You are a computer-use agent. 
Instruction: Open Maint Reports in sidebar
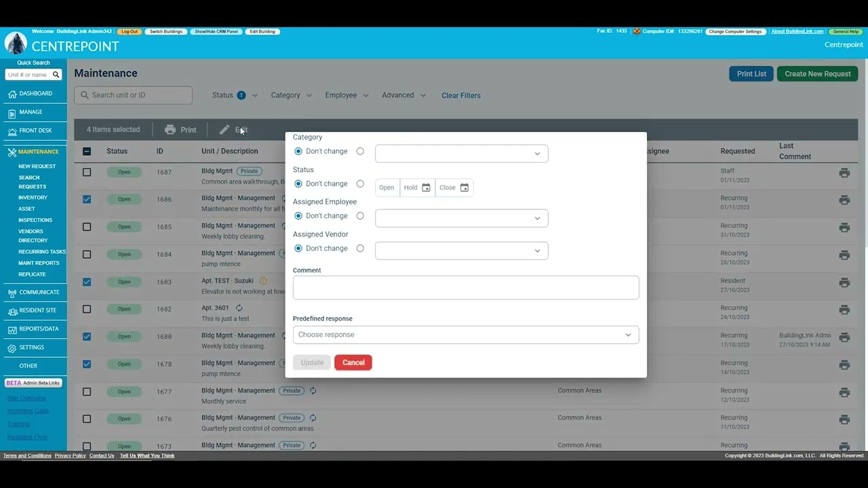tap(39, 263)
